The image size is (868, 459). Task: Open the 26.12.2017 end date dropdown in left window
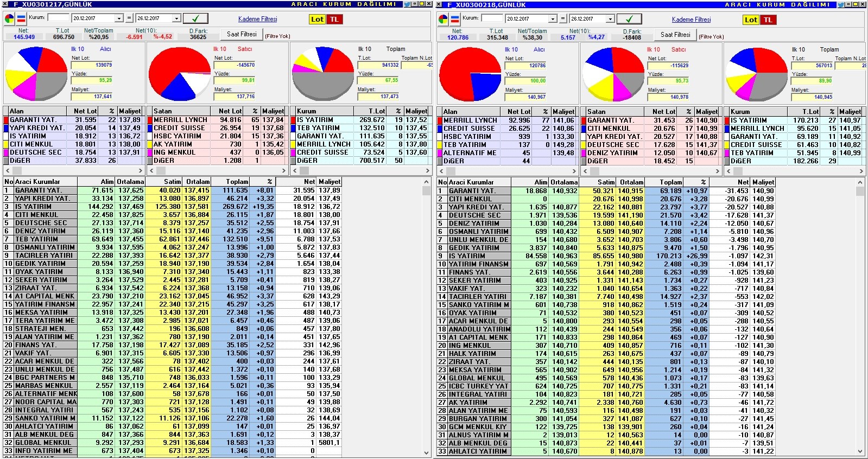(176, 18)
